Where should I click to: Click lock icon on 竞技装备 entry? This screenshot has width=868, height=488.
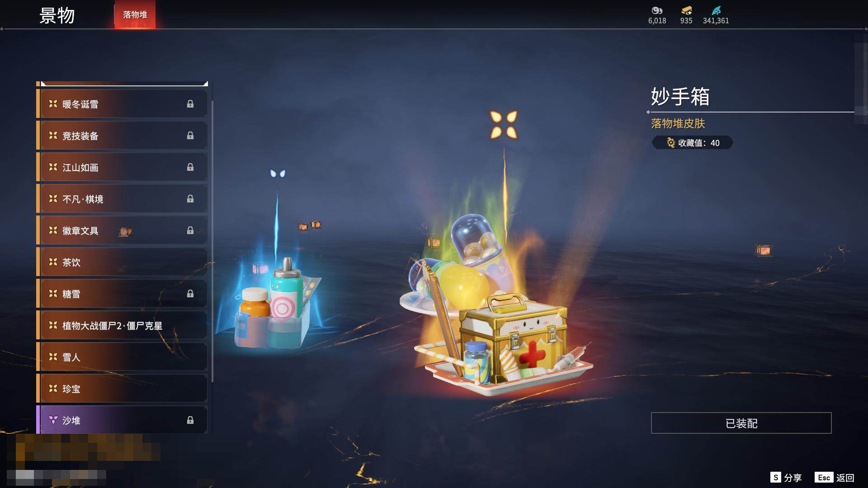[x=190, y=136]
